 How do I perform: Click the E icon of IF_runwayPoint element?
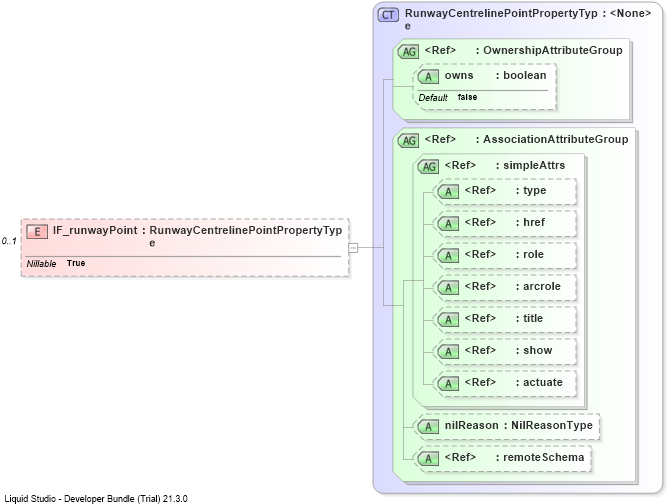37,232
